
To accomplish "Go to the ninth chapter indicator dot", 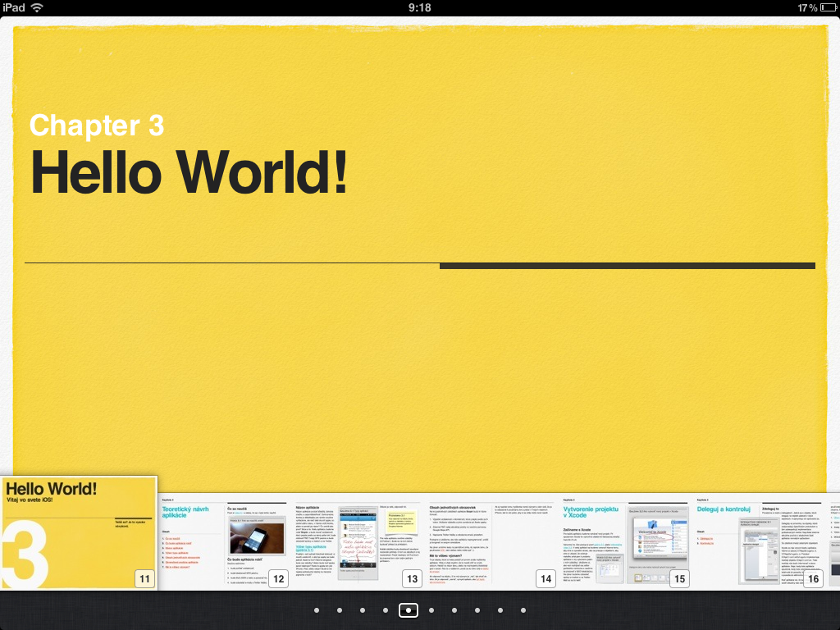I will coord(500,610).
